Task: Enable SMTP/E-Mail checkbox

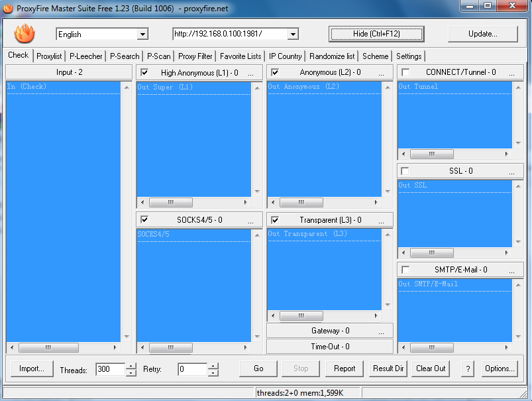Action: [x=405, y=270]
